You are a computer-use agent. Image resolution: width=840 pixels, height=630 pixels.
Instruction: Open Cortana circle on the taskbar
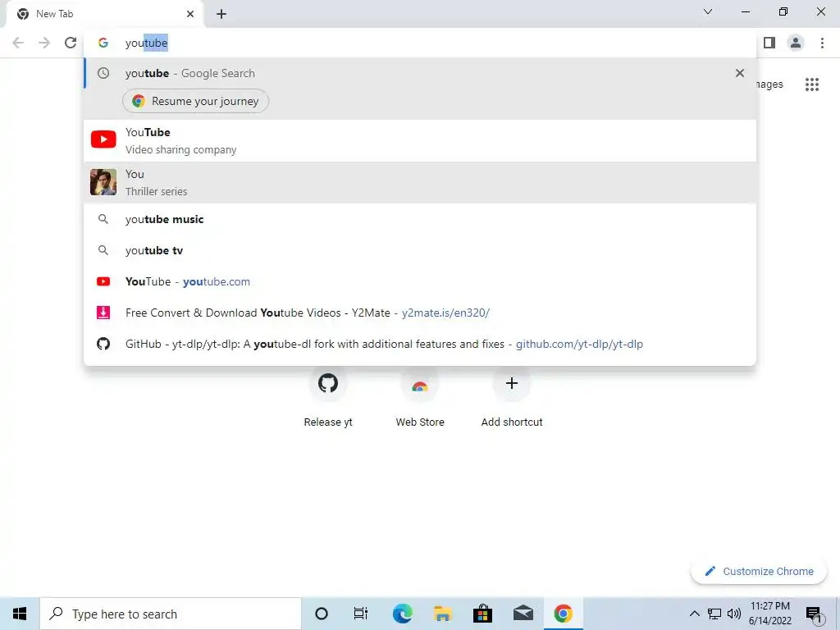pyautogui.click(x=322, y=614)
